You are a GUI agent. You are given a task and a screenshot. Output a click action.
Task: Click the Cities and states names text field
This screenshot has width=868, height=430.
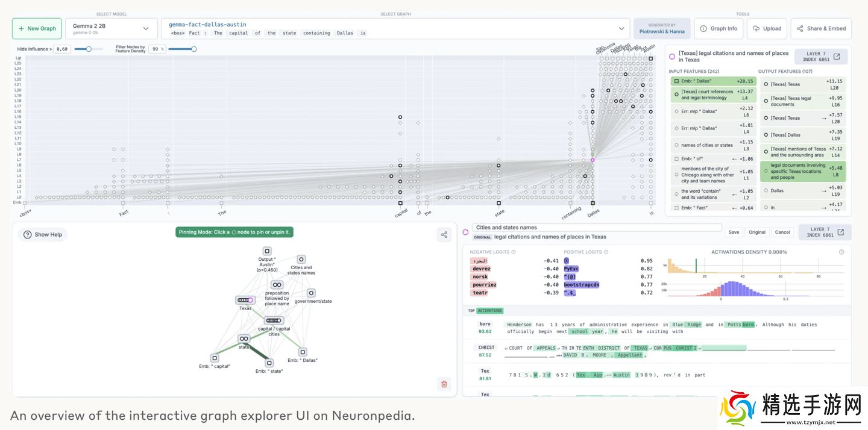(x=597, y=228)
